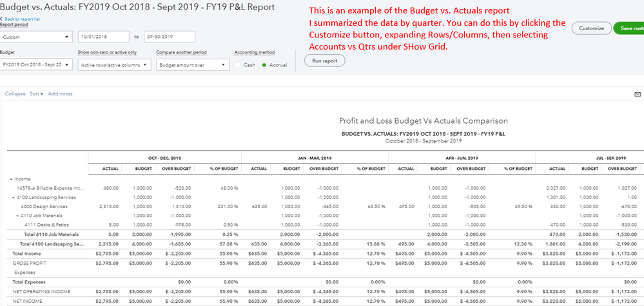Select the Accrual accounting method
644x306 pixels.
264,64
